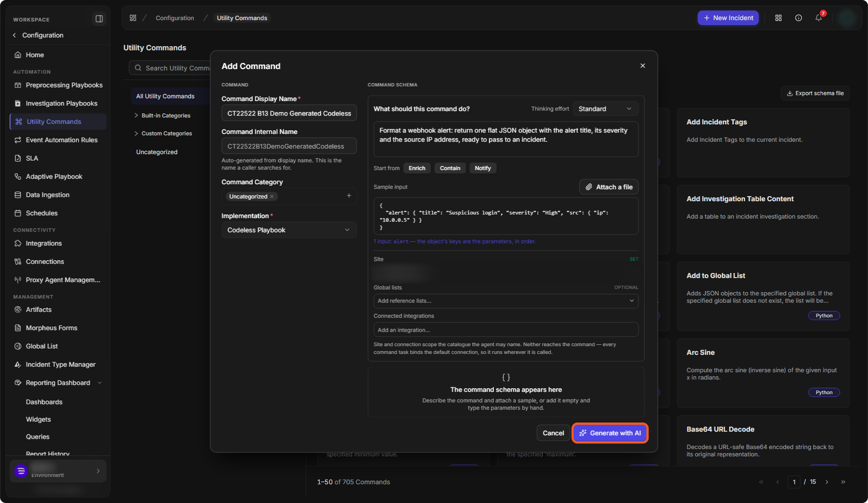
Task: Click Export schema file button
Action: (815, 93)
